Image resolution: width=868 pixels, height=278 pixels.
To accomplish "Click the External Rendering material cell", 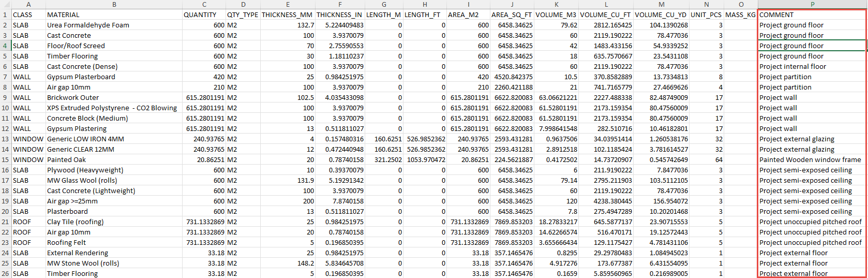I will [78, 253].
